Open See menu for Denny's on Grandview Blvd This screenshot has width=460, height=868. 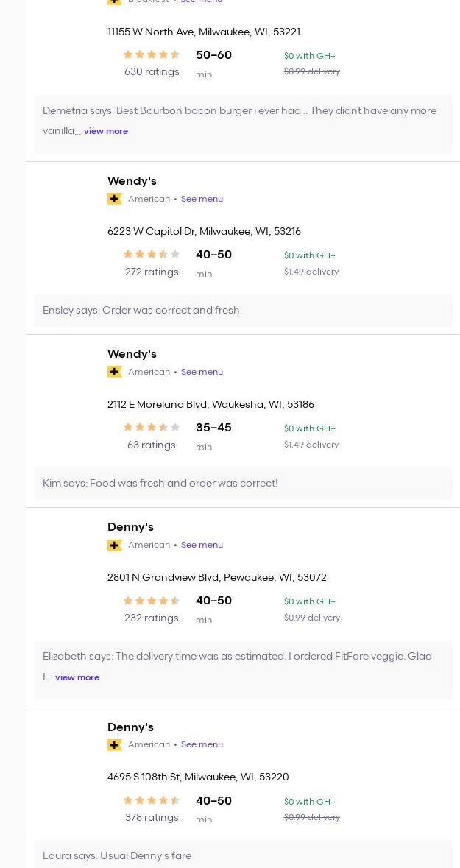[x=202, y=545]
